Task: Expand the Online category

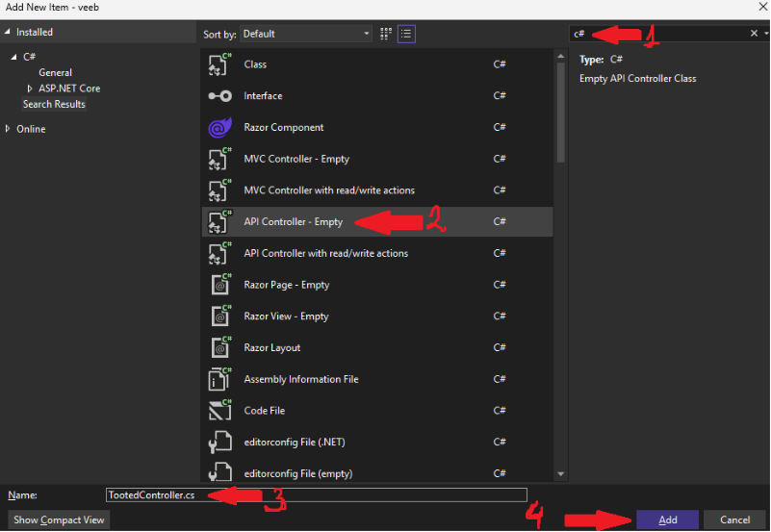Action: click(9, 129)
